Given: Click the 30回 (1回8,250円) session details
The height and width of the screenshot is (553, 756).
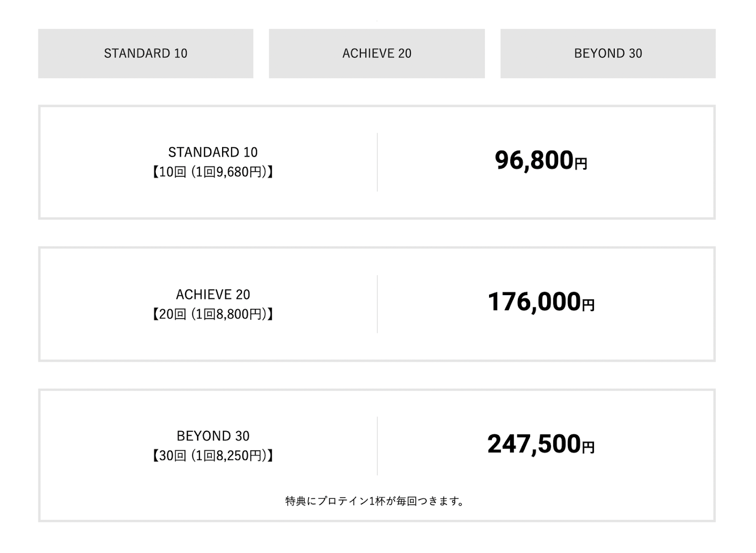Looking at the screenshot, I should point(213,455).
